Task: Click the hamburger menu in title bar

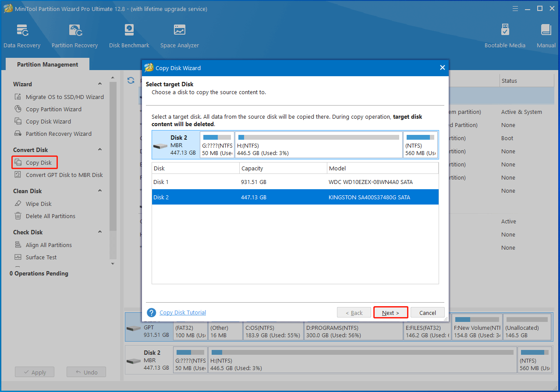Action: tap(515, 8)
